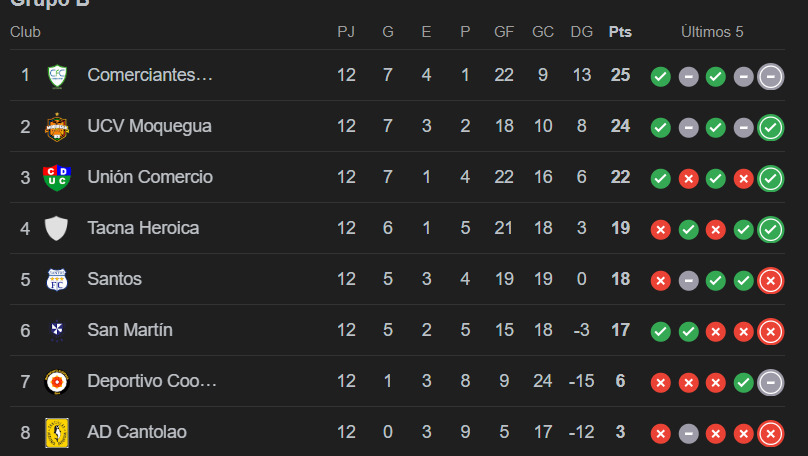Click the San Martín club name
Screen dimensions: 808x456
tap(130, 330)
